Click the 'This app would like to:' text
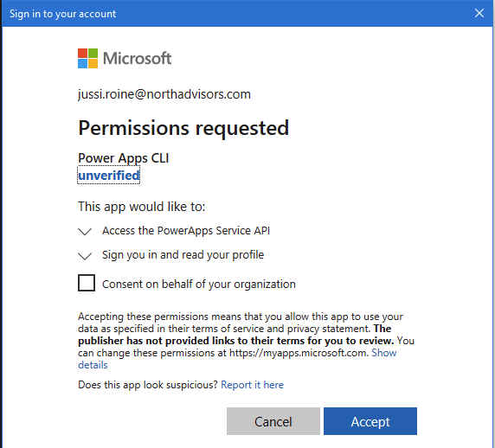Viewport: 495px width, 448px height. pos(142,207)
